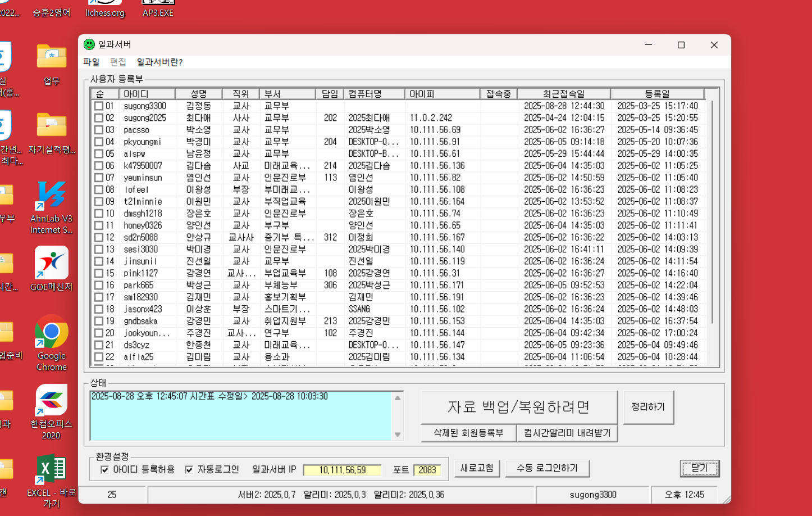This screenshot has width=812, height=516.
Task: Click the 정리하기 button
Action: click(x=648, y=407)
